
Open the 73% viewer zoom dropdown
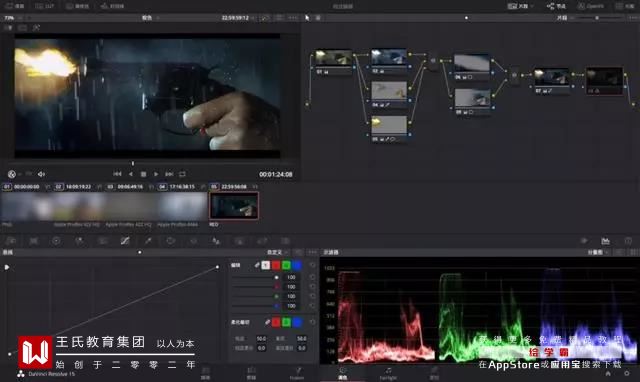(12, 18)
